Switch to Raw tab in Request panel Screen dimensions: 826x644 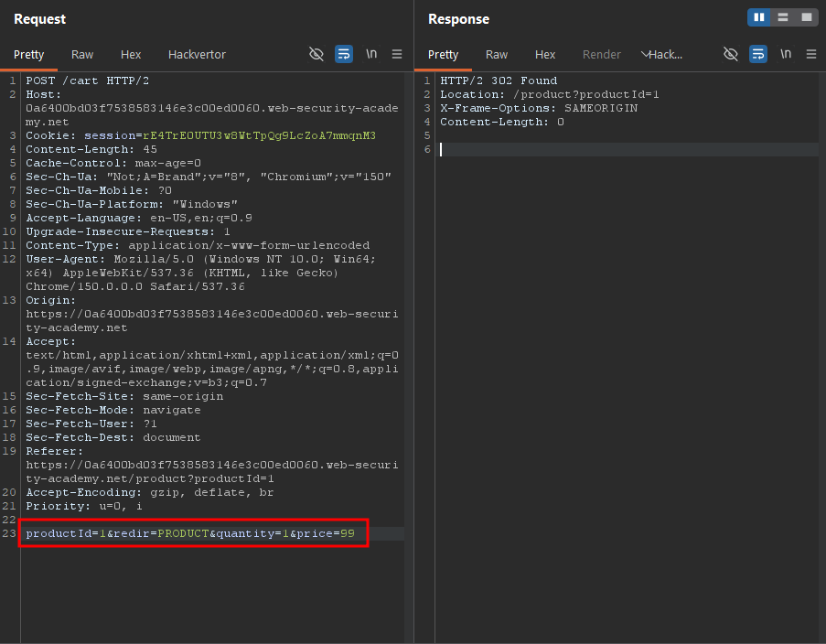[x=82, y=55]
